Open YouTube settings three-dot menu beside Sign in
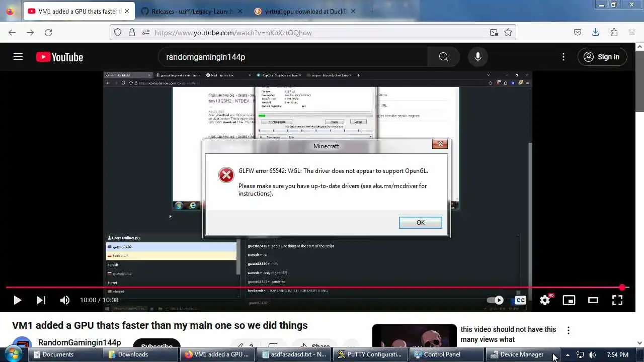This screenshot has width=644, height=362. (563, 57)
